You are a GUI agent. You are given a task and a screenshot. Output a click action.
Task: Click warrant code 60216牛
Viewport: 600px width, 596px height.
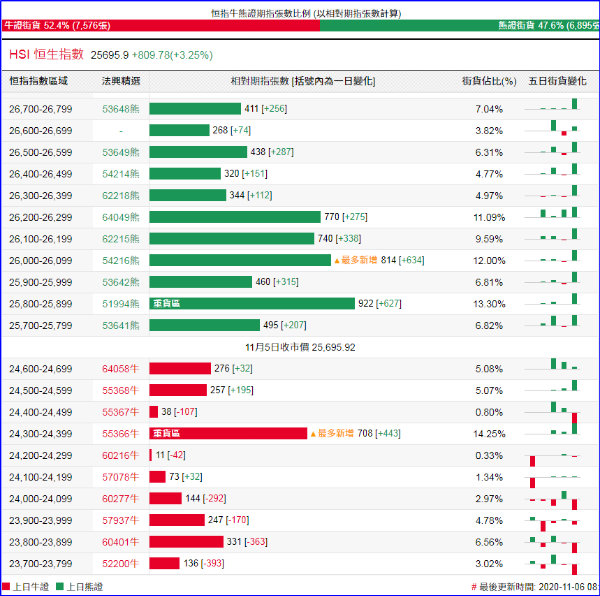(x=120, y=456)
